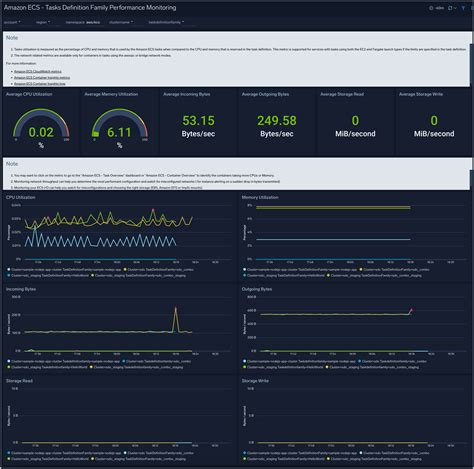Toggle the filter funnel icon
Screen dimensions: 474x469
463,8
